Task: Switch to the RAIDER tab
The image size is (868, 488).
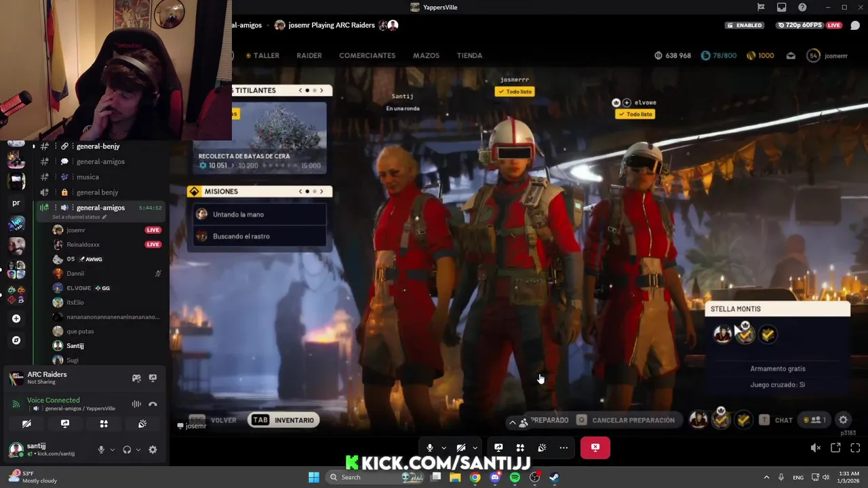Action: [x=309, y=56]
